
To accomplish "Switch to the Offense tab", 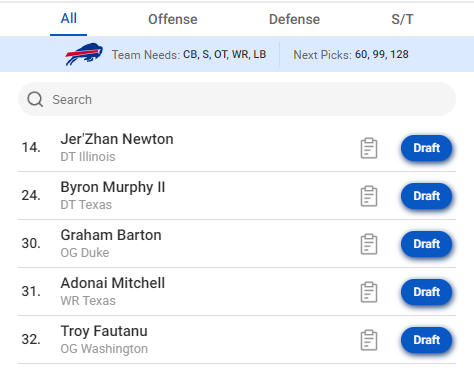I will point(173,19).
